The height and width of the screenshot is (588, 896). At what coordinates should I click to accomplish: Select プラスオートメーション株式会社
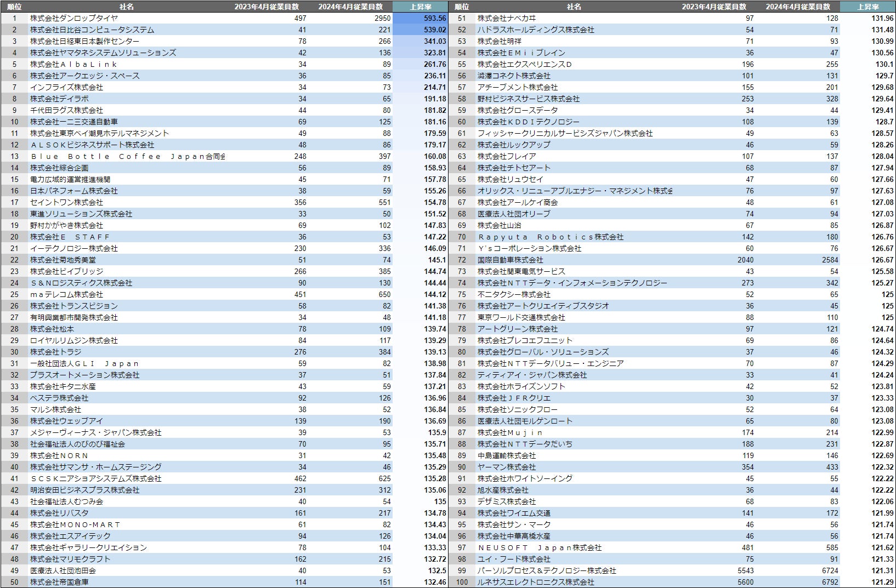(x=85, y=375)
